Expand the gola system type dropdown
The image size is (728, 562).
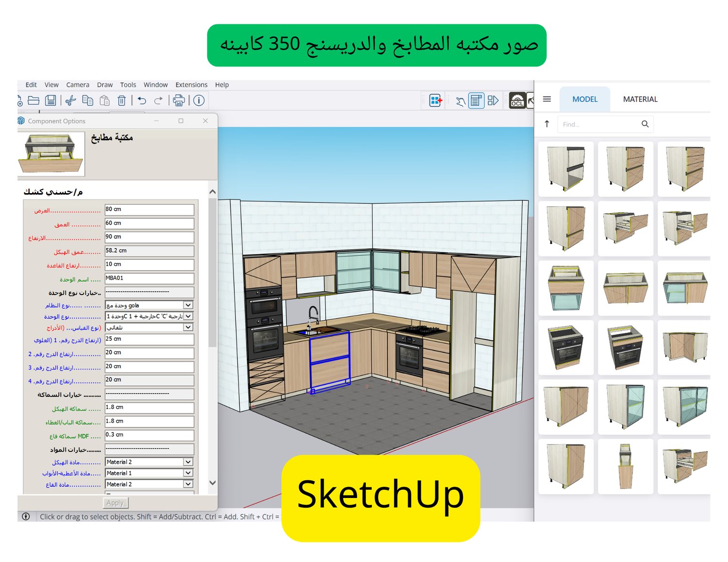click(188, 305)
